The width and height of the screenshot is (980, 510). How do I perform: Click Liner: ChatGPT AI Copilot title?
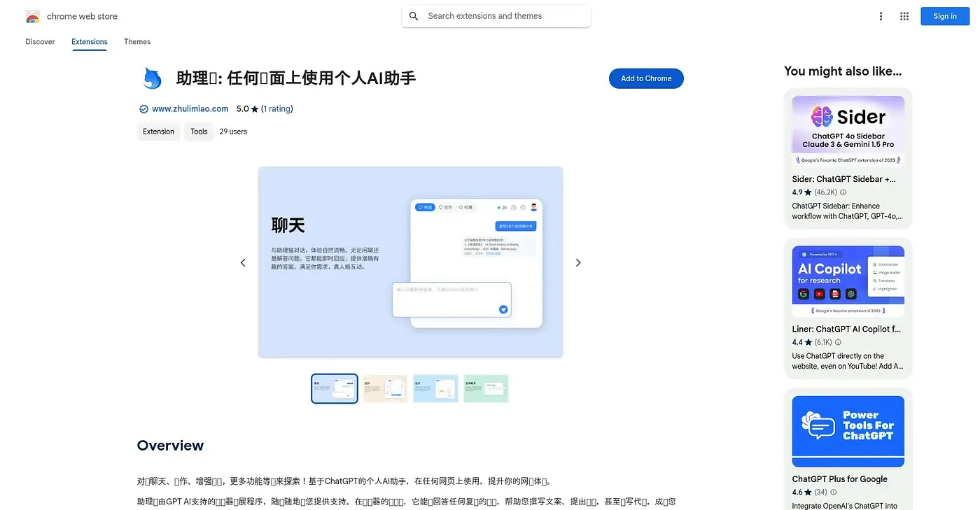[x=846, y=329]
